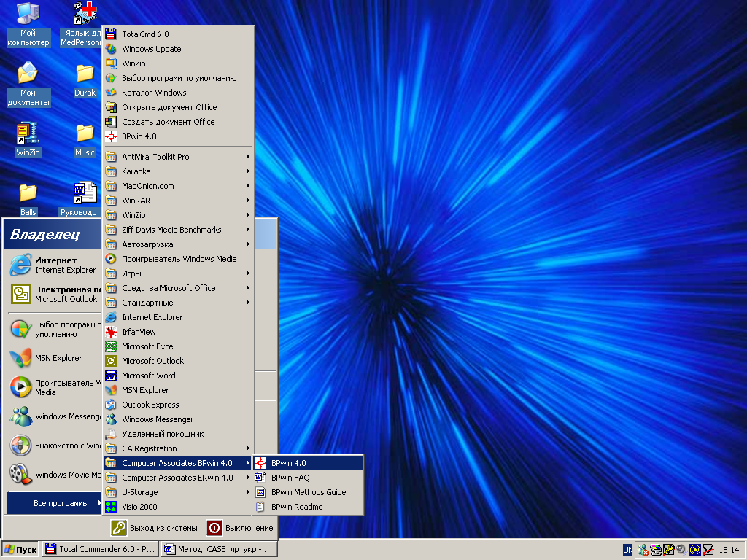Click Выключение shutdown button
747x560 pixels.
pos(239,528)
